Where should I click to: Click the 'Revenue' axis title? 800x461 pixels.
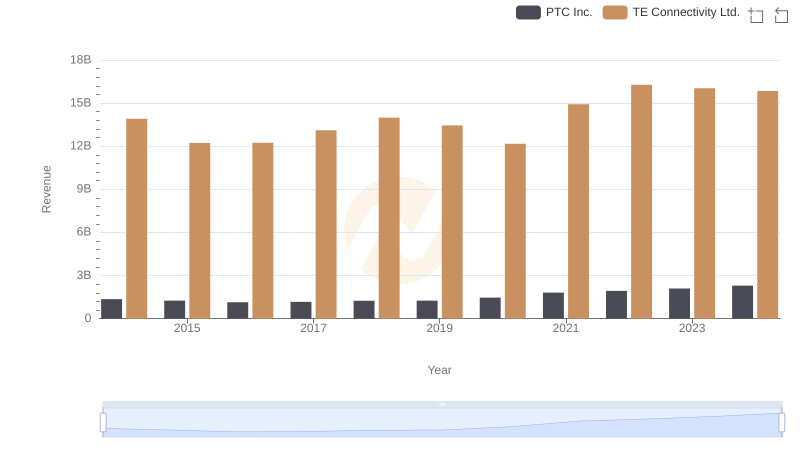[46, 189]
